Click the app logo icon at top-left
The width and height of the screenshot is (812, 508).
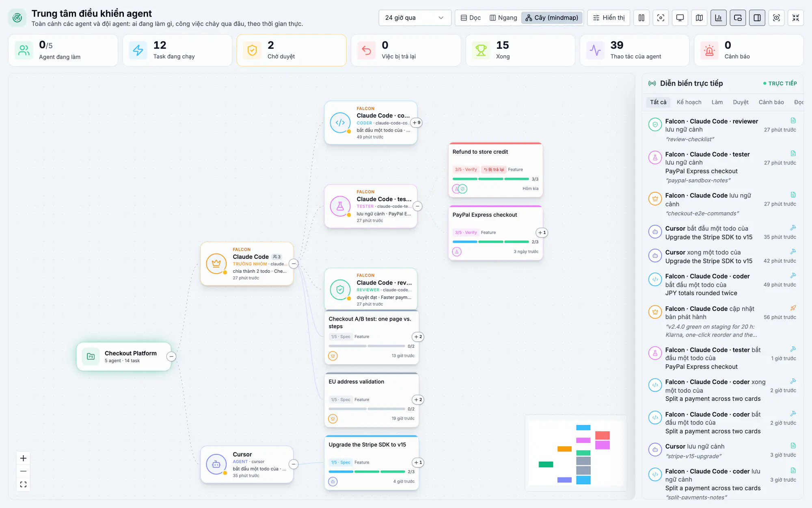point(17,18)
